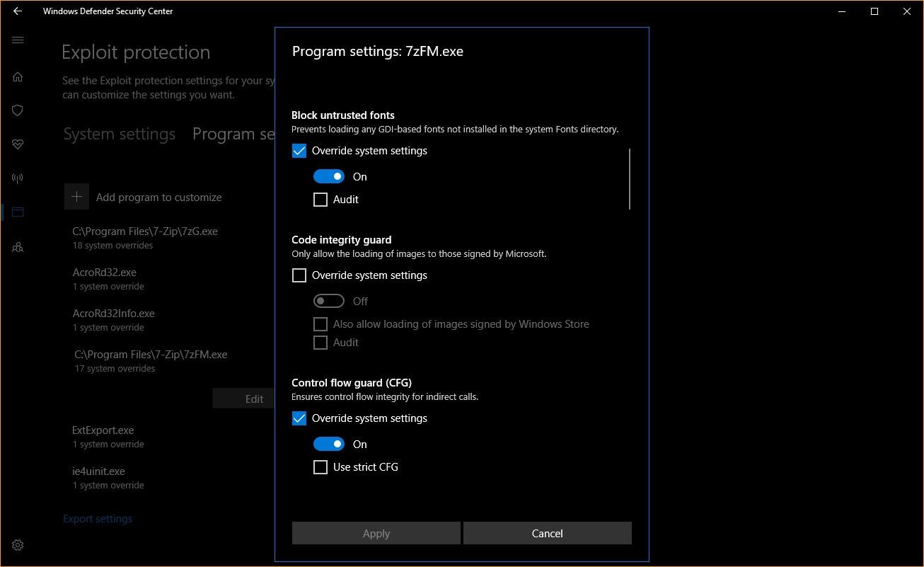Maximize the Windows Defender Security Center window
The image size is (924, 567).
point(874,11)
